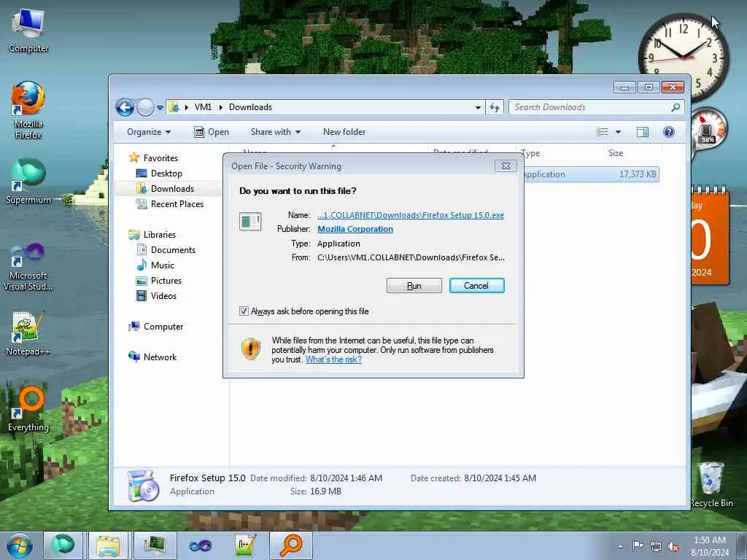The width and height of the screenshot is (747, 560).
Task: Open Supermium from the taskbar
Action: (x=63, y=545)
